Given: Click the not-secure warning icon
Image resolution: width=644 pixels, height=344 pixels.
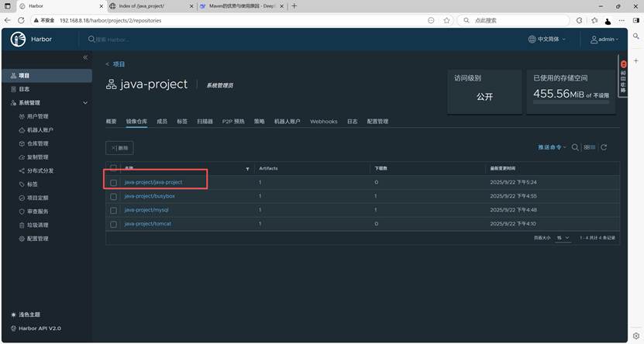Looking at the screenshot, I should [36, 20].
